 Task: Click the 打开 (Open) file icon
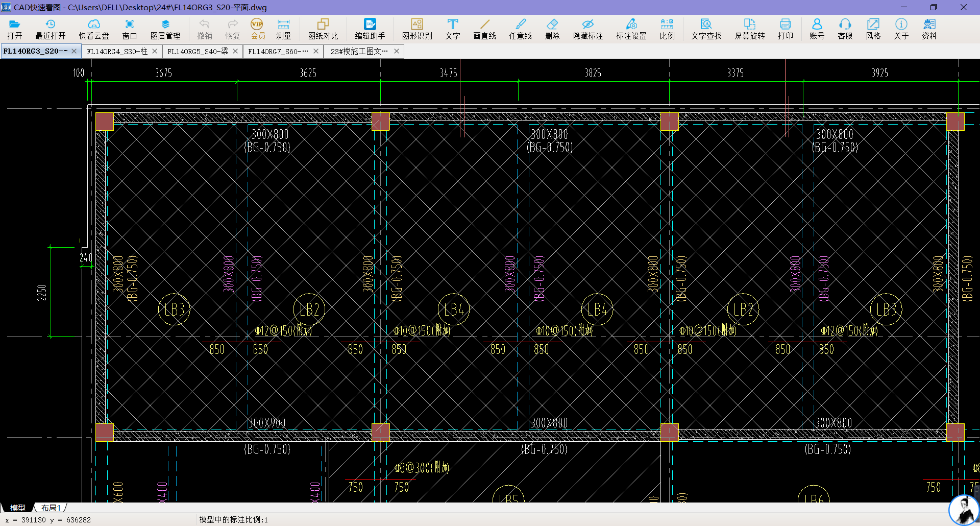pos(15,29)
